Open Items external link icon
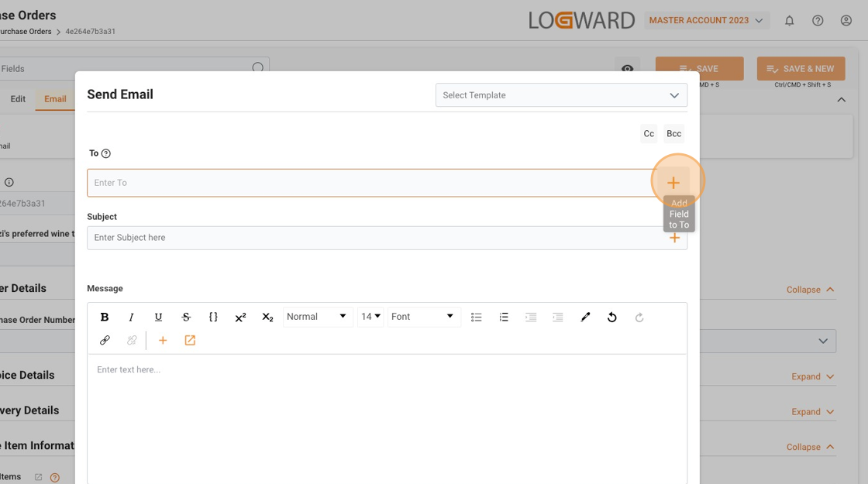 (x=38, y=477)
